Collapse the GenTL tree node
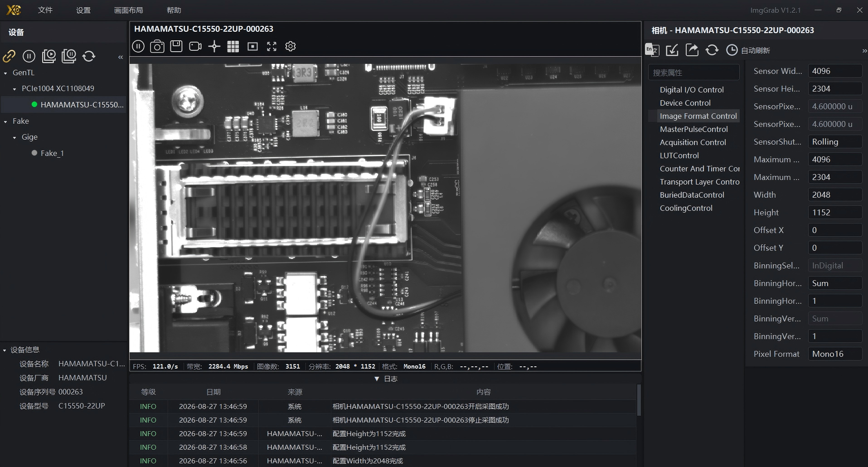 point(5,73)
